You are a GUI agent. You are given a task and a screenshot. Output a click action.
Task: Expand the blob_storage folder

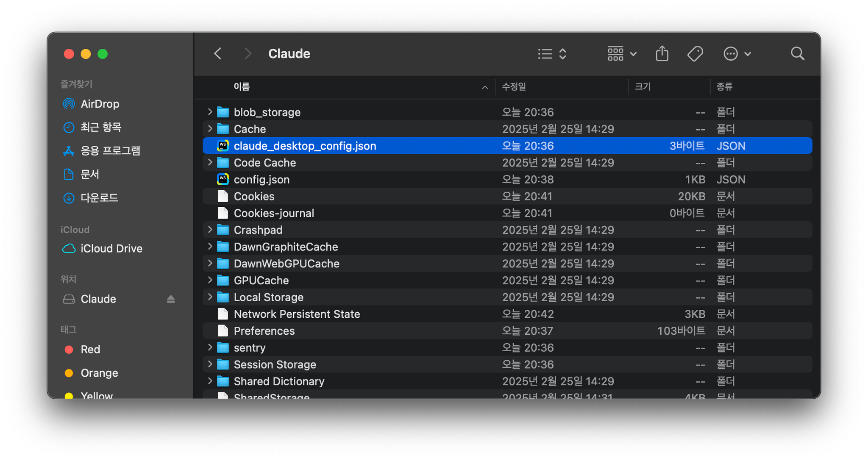pyautogui.click(x=210, y=112)
